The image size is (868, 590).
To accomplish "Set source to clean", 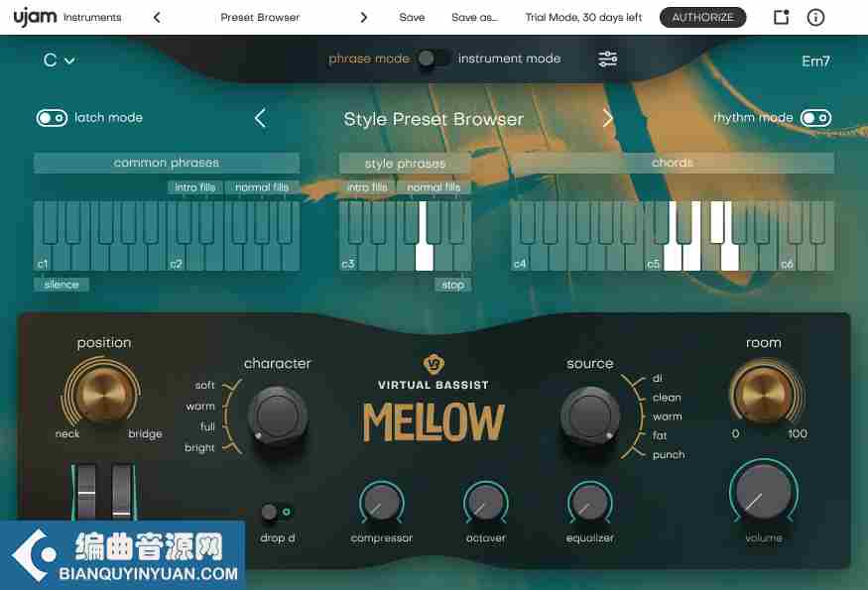I will (x=667, y=398).
